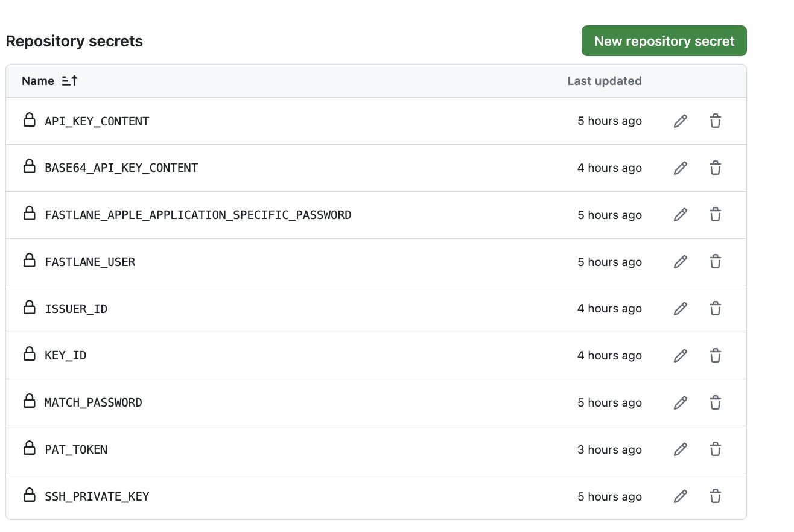Select the MATCH_PASSWORD secret name
794x532 pixels.
click(94, 402)
